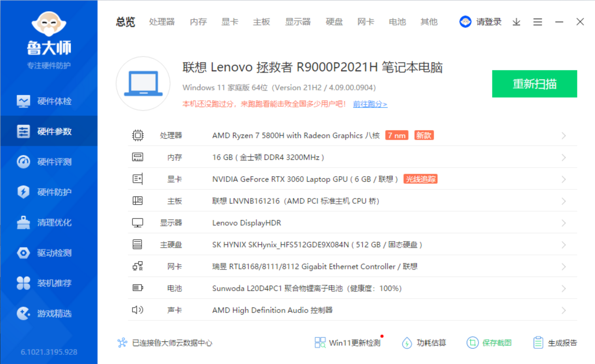Click the laptop device picture
The width and height of the screenshot is (595, 364).
coord(143,84)
